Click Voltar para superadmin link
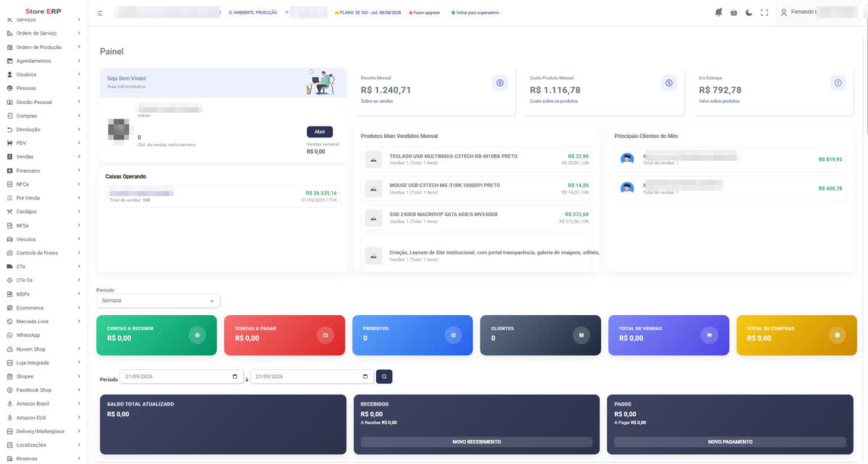This screenshot has height=464, width=868. pos(475,13)
